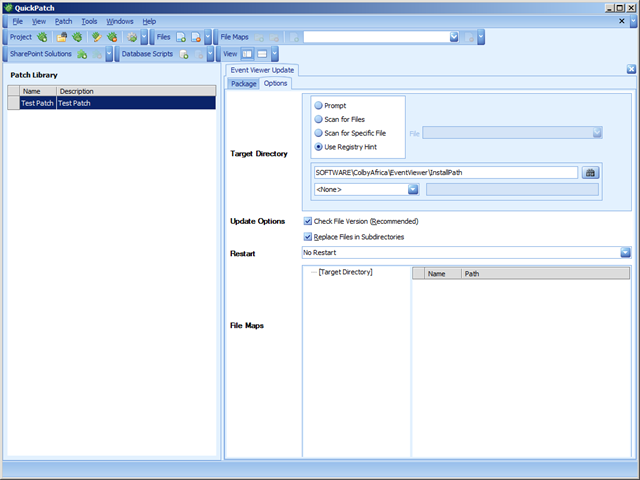Expand the <None> dropdown list
The width and height of the screenshot is (640, 480).
coord(413,189)
